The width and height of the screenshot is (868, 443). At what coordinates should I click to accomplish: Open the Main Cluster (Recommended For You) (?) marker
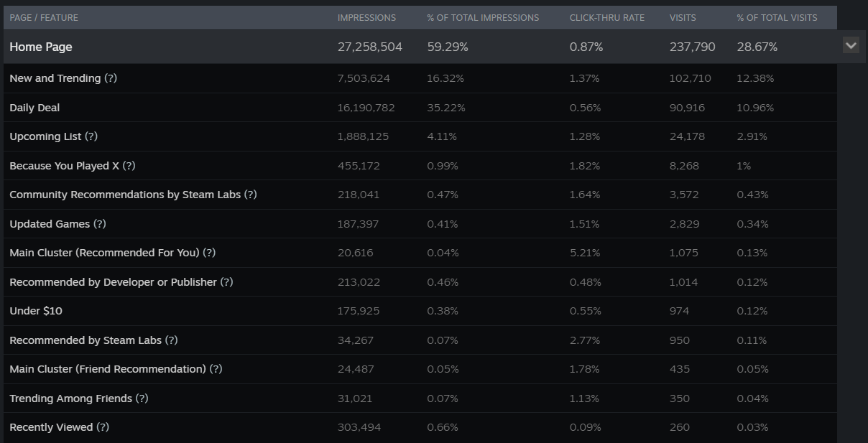click(209, 253)
